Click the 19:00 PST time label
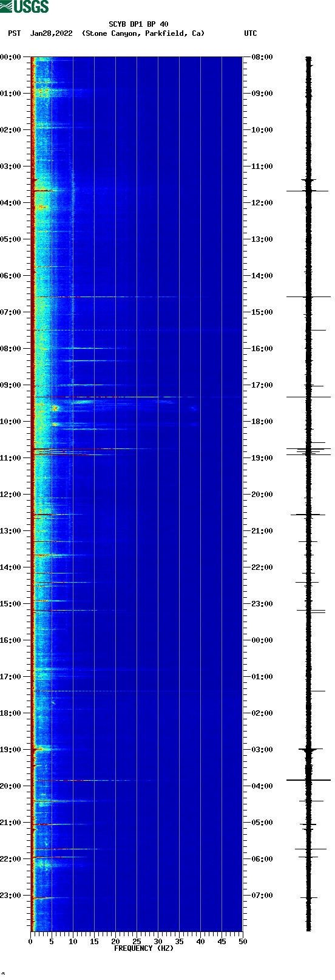This screenshot has height=980, width=335. tap(11, 750)
